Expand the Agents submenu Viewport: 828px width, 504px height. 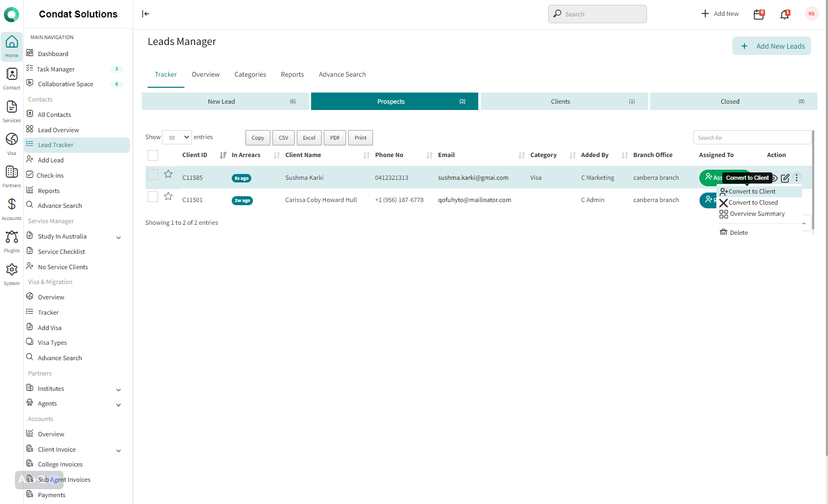point(119,405)
